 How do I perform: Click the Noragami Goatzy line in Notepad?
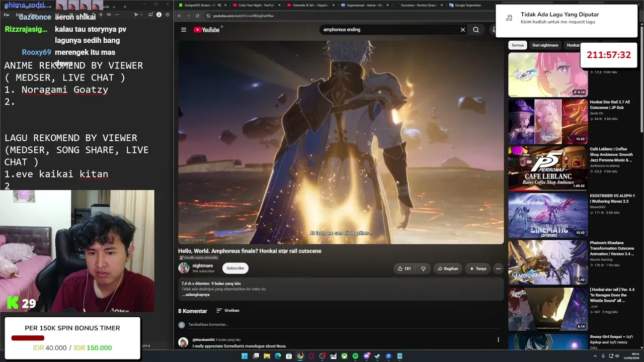point(56,89)
